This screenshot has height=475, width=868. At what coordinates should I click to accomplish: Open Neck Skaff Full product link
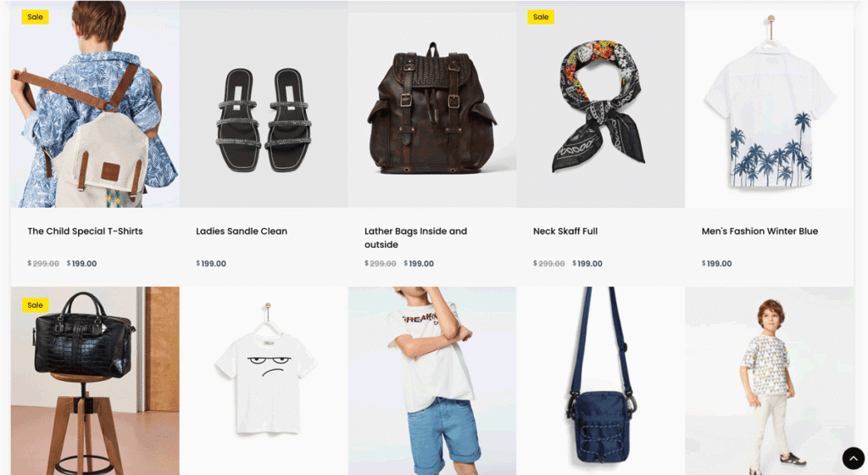[x=565, y=232]
